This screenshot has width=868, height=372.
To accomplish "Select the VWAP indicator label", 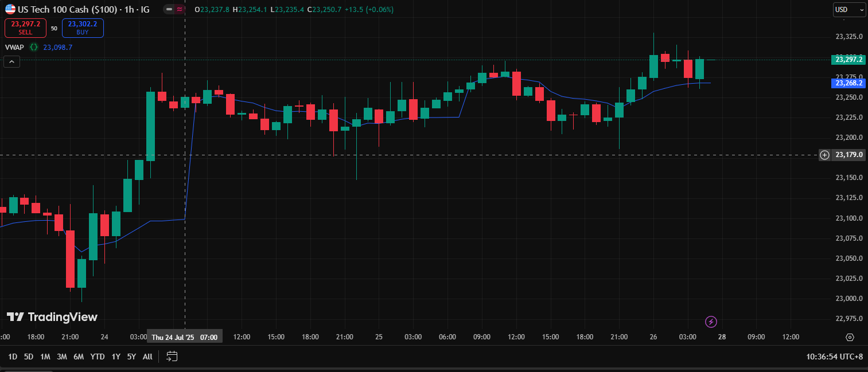I will pos(14,48).
